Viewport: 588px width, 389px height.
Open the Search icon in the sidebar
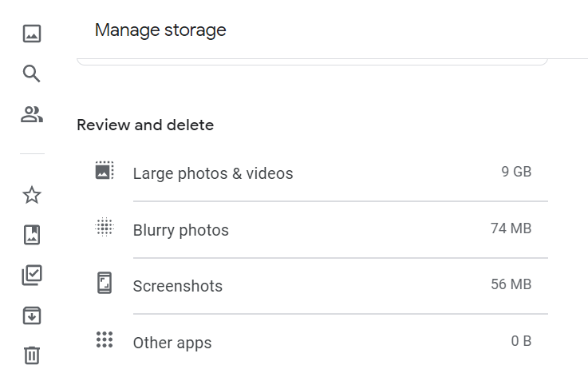pyautogui.click(x=31, y=73)
